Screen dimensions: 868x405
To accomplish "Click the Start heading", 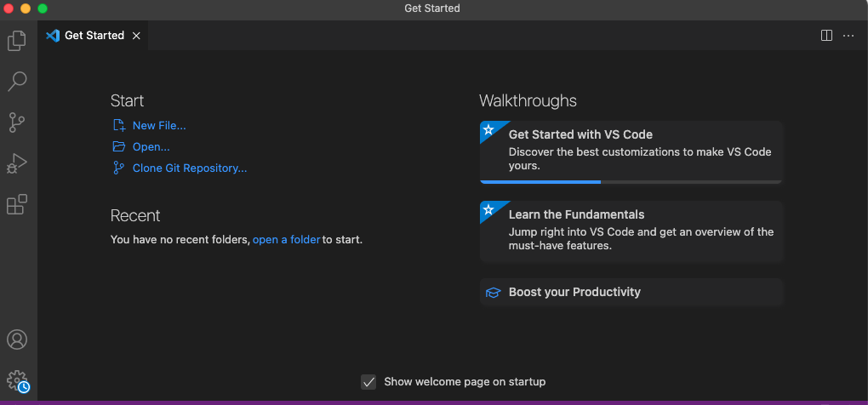I will point(127,100).
